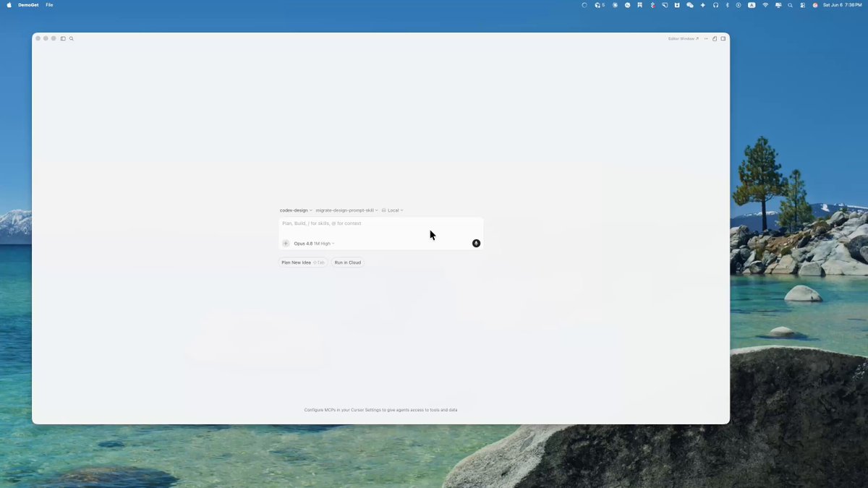Click the sparkle star menu bar icon
The width and height of the screenshot is (868, 488).
coord(702,5)
